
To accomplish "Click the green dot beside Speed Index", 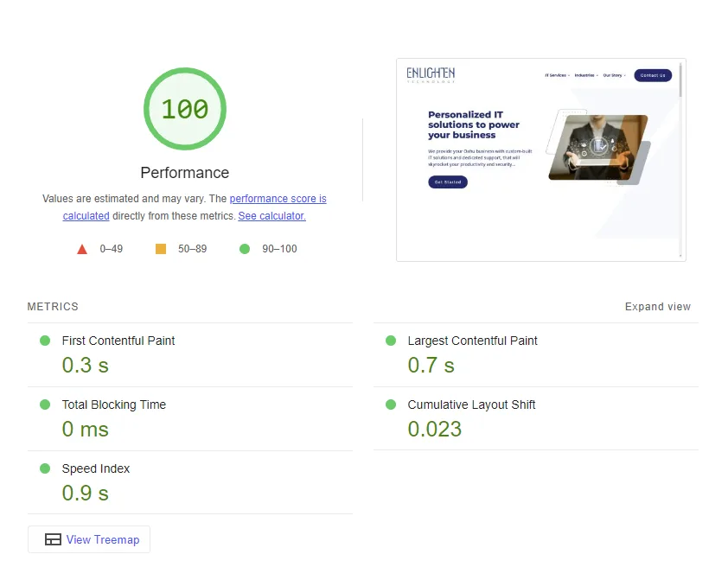I will pos(45,468).
